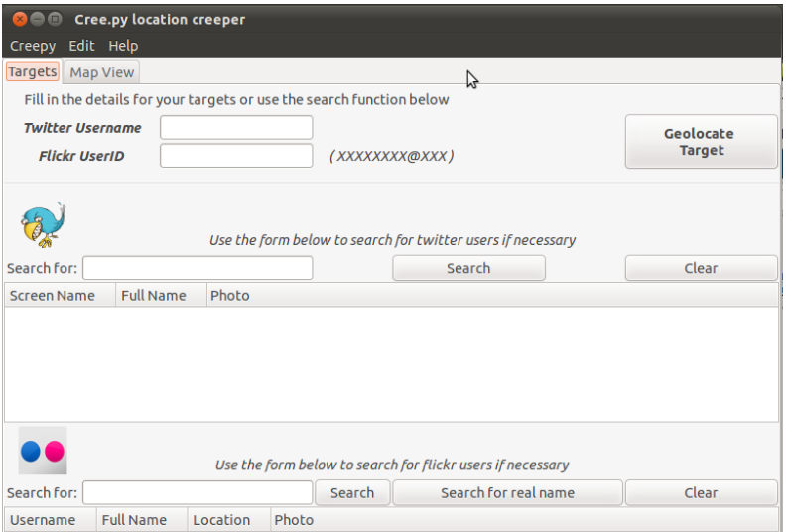
Task: Click the Flickr UserID label
Action: click(x=81, y=156)
